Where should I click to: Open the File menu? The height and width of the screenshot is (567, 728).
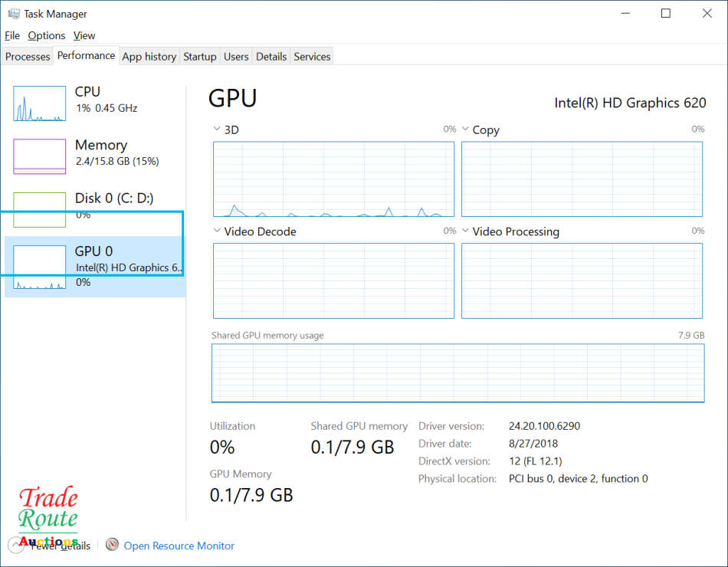tap(12, 35)
